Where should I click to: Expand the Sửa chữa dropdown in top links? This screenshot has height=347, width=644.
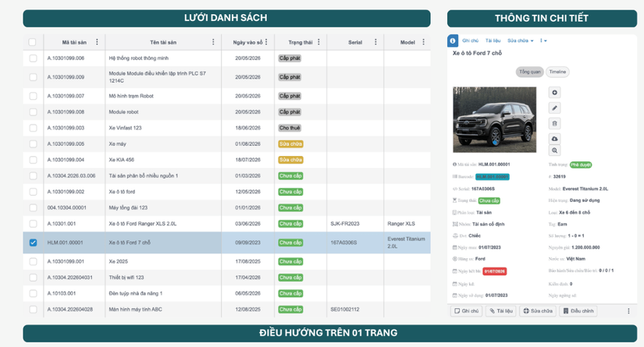tap(521, 41)
